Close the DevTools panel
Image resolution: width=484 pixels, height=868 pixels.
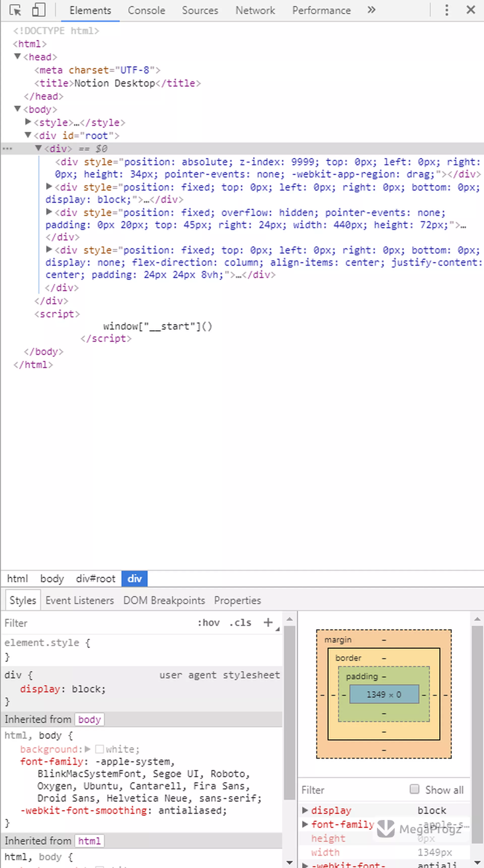point(471,10)
